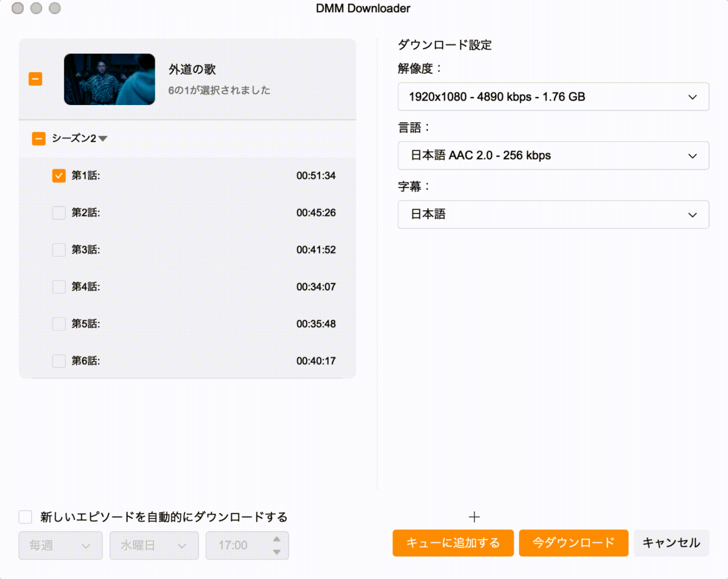Uncheck the 第1話 episode checkbox
Viewport: 728px width, 579px height.
pos(59,176)
